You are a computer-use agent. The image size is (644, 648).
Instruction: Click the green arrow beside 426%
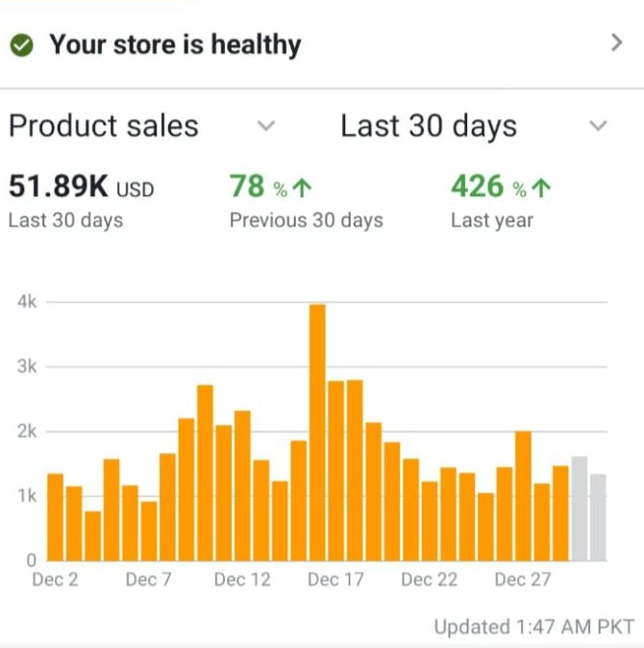click(541, 187)
